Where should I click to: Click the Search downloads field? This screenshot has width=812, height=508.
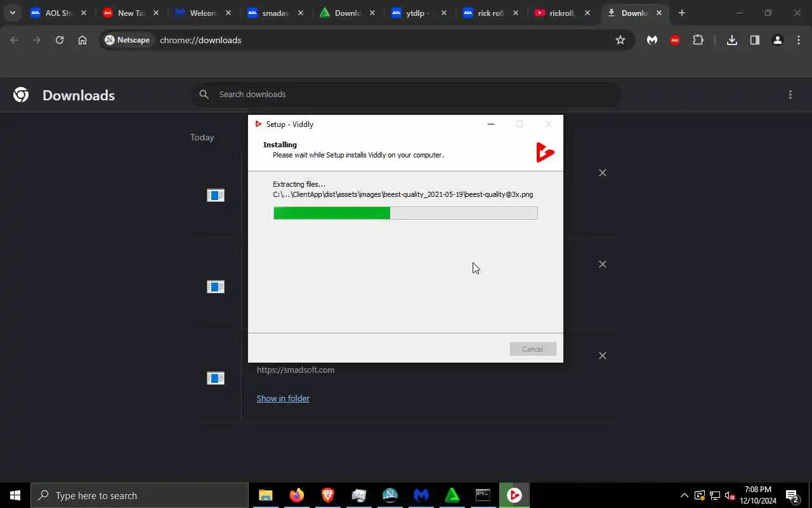[x=406, y=94]
